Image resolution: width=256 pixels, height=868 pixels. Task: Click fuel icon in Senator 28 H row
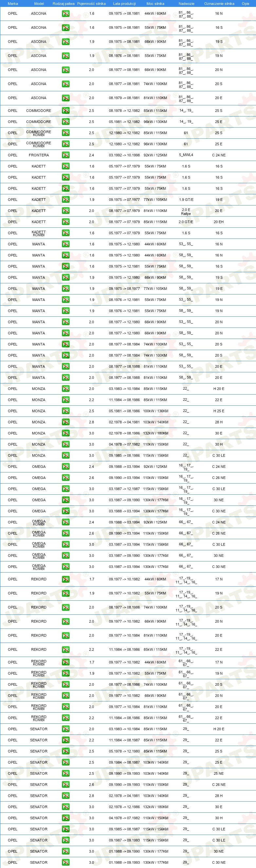pyautogui.click(x=65, y=796)
